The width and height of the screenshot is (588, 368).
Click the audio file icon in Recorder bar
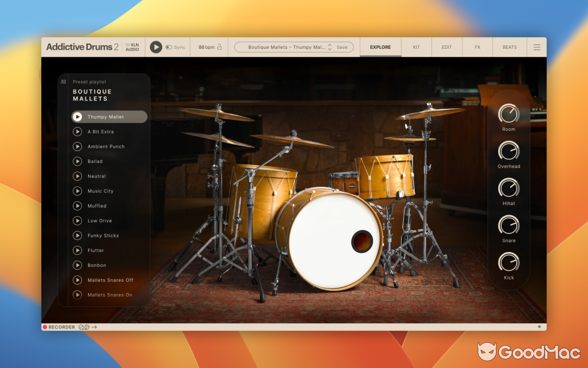pos(81,327)
